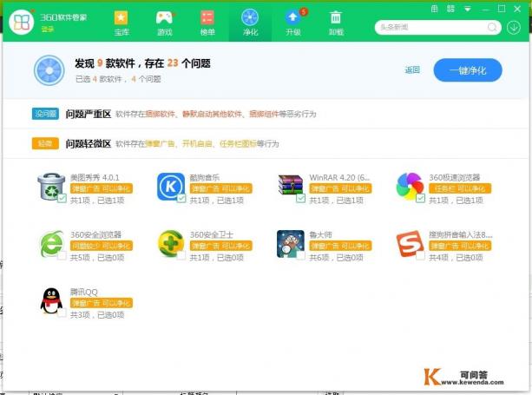Click the orange tag under 鲁大师

coord(340,246)
